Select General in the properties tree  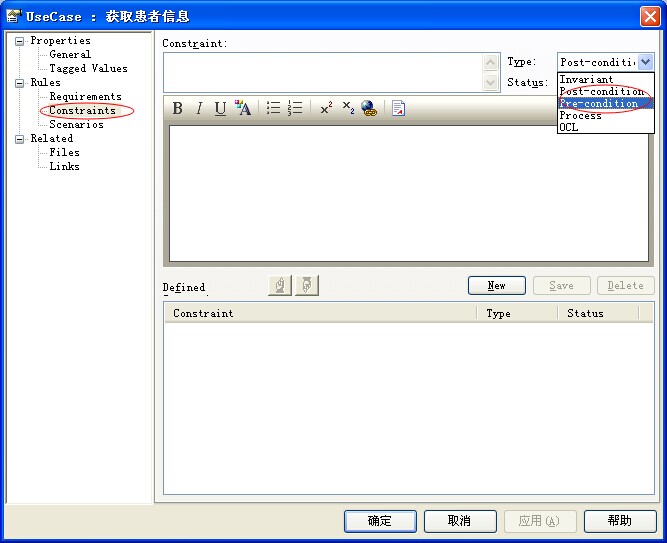[70, 54]
